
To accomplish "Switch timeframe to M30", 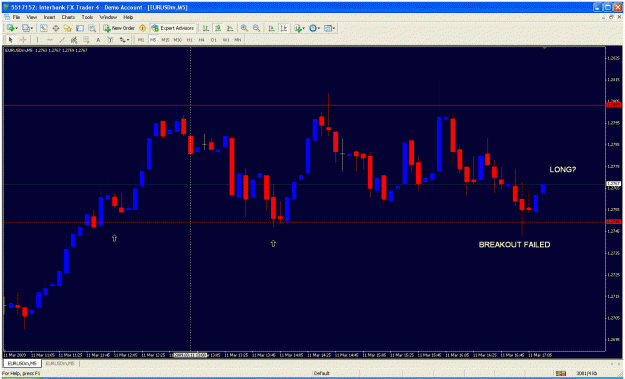I will (178, 39).
